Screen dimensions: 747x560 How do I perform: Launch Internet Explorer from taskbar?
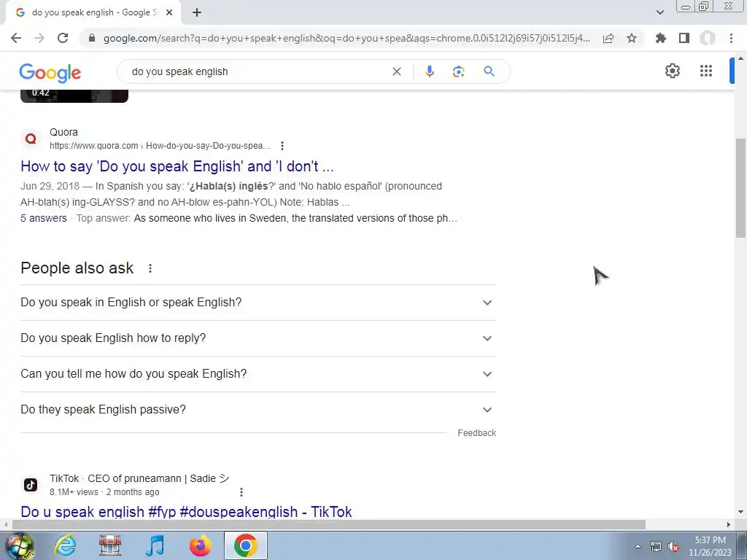65,545
